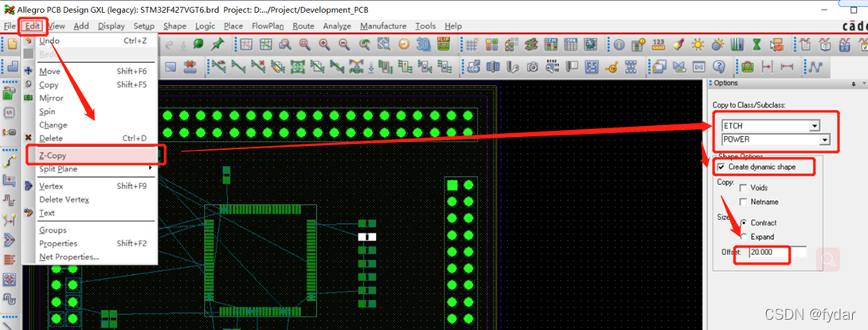Click the new file icon in toolbar
Image resolution: width=868 pixels, height=330 pixels.
pyautogui.click(x=11, y=45)
